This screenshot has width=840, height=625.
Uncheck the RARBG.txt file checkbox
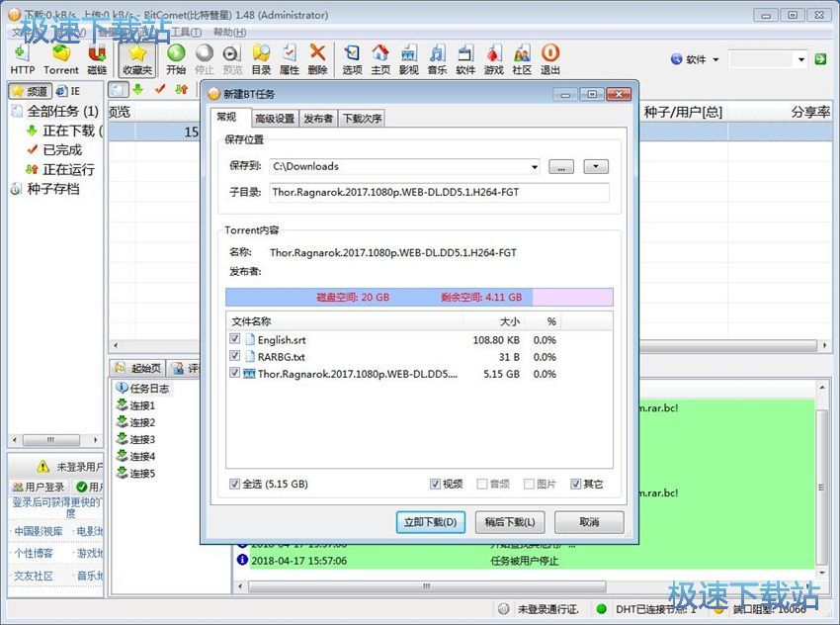pos(234,356)
